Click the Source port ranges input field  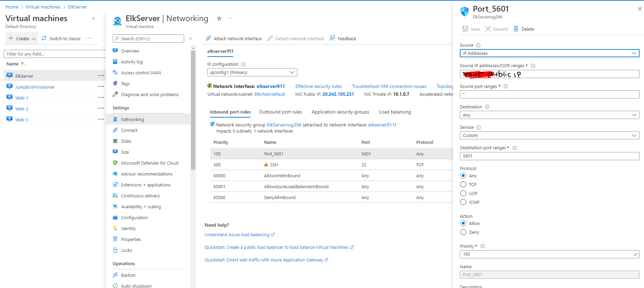click(x=549, y=94)
